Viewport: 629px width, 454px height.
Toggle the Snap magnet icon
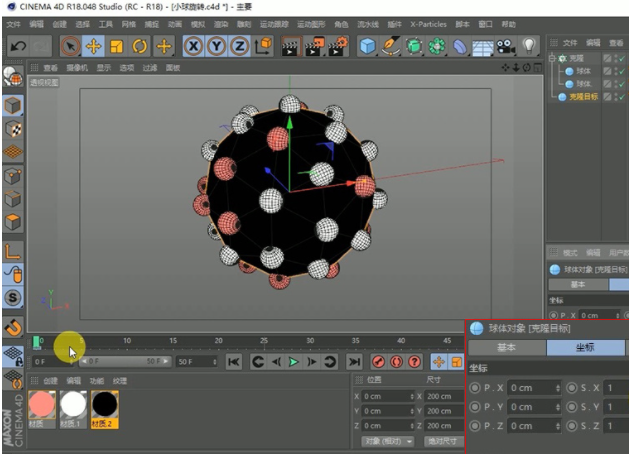pyautogui.click(x=13, y=327)
